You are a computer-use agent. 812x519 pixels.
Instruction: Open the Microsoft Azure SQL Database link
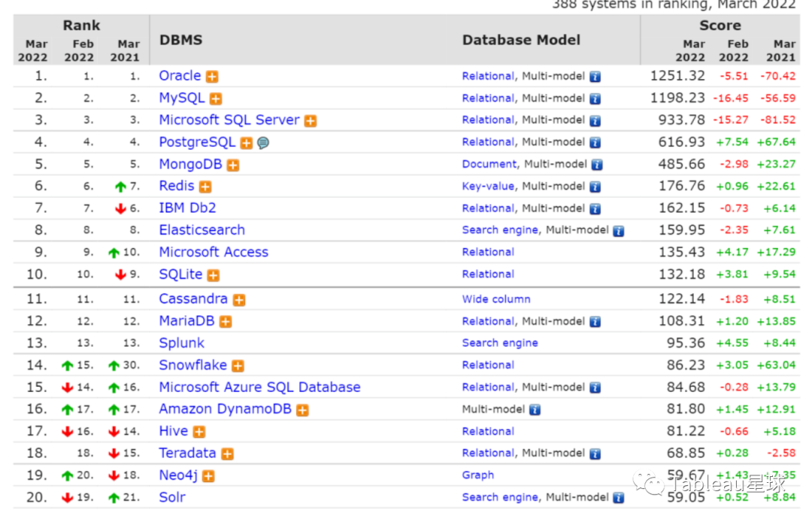[259, 387]
